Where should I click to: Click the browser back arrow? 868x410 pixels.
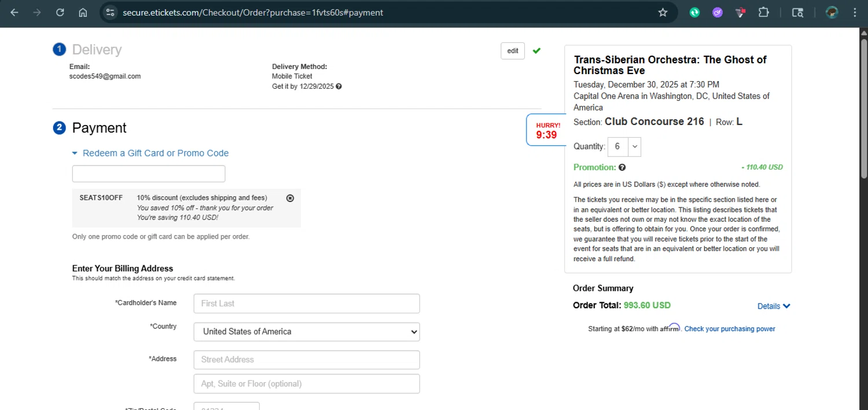coord(14,12)
